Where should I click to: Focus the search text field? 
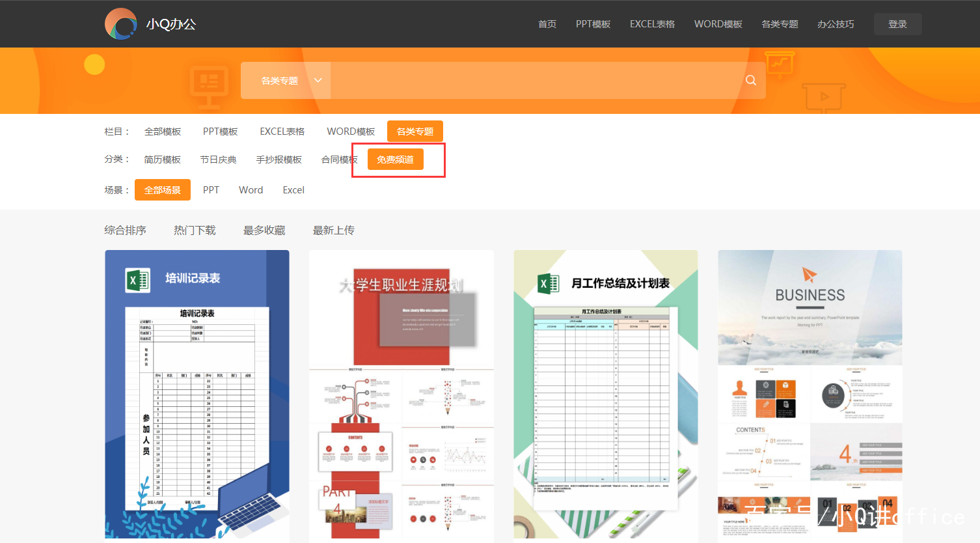point(536,81)
